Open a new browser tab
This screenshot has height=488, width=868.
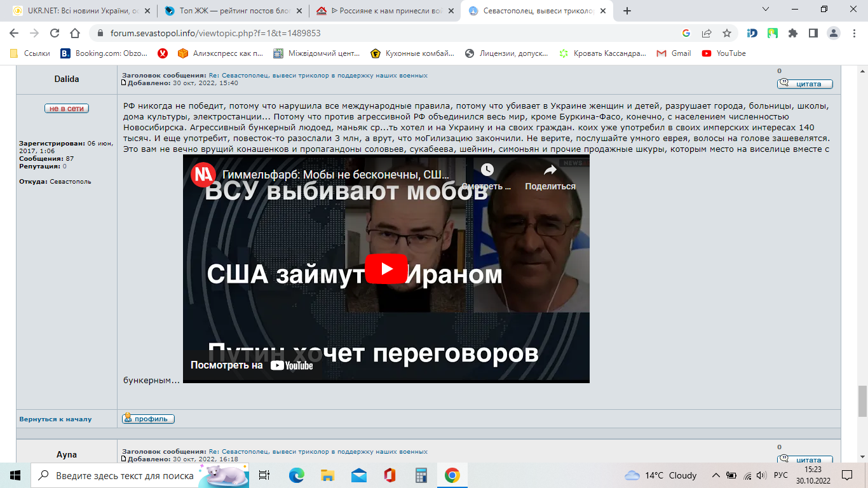pos(627,11)
